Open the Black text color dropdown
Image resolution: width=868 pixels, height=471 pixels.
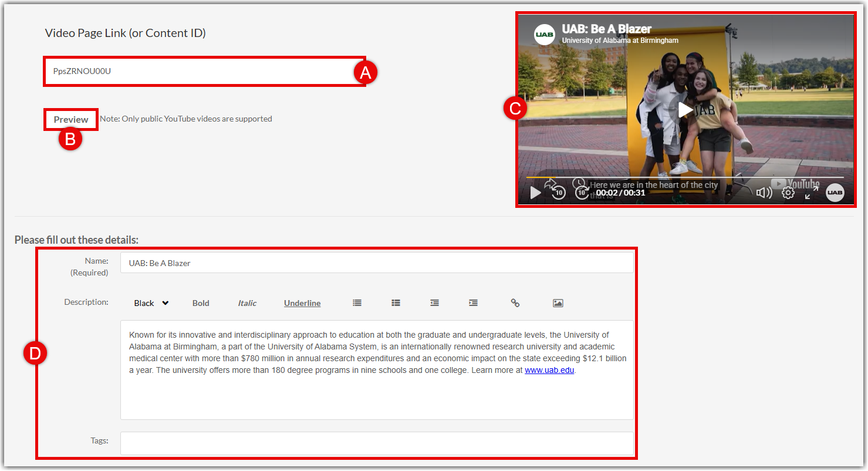point(151,303)
